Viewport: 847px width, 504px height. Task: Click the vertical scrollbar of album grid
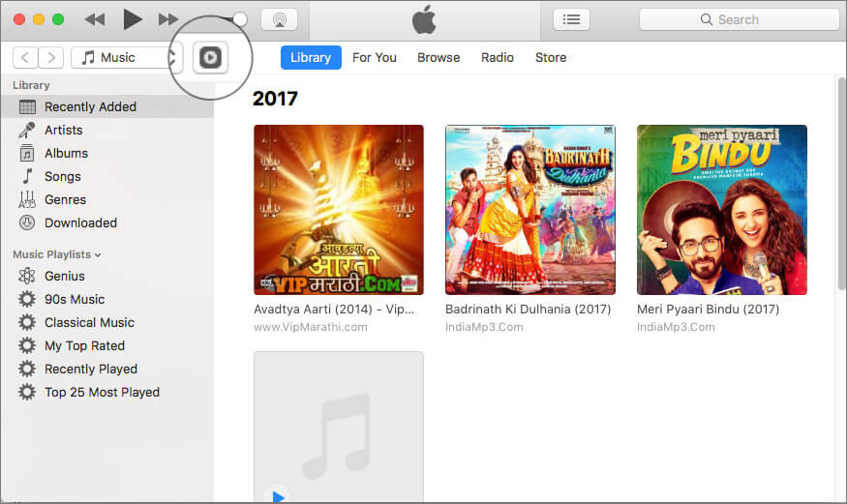[841, 184]
